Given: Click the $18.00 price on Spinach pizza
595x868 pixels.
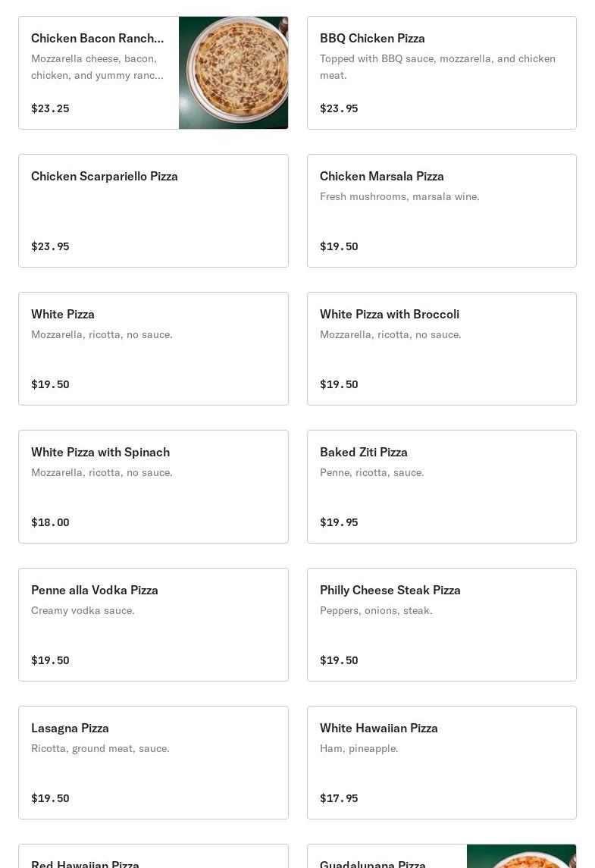Looking at the screenshot, I should point(50,522).
